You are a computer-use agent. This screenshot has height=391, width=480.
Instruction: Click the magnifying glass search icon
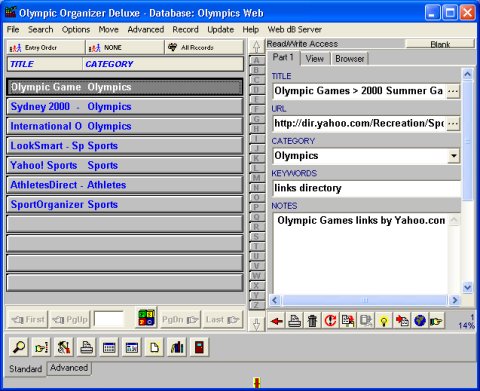(x=19, y=347)
